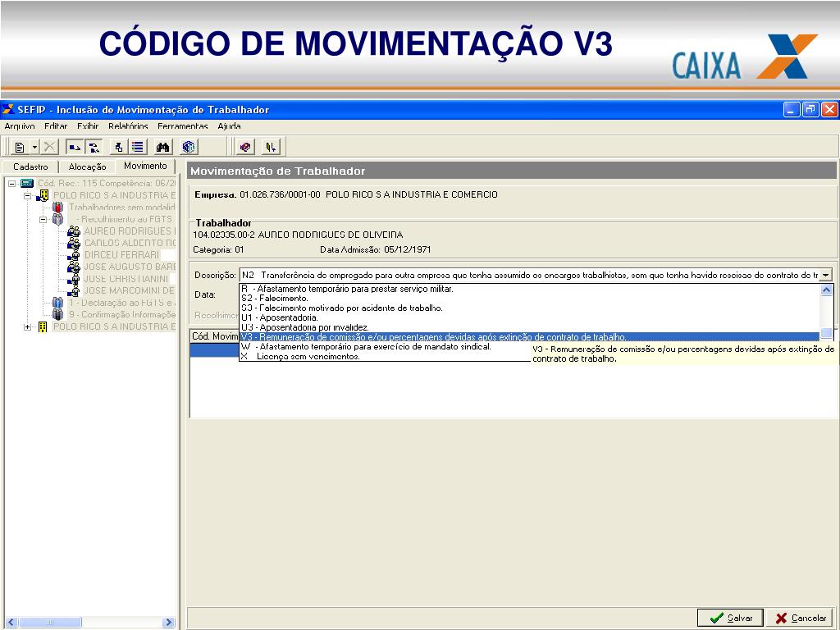Open the Ferramentas menu
The height and width of the screenshot is (630, 840).
click(x=183, y=126)
